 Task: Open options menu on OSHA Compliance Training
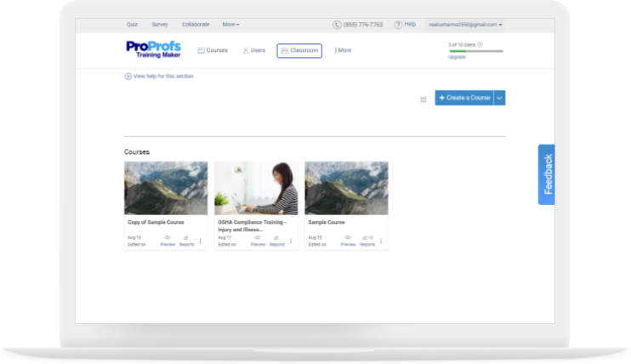pyautogui.click(x=291, y=242)
